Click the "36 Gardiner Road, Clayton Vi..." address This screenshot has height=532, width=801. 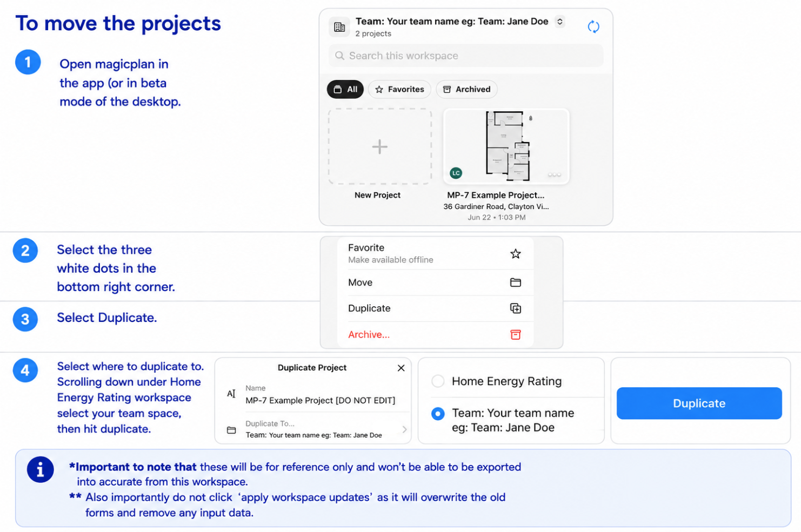coord(496,206)
